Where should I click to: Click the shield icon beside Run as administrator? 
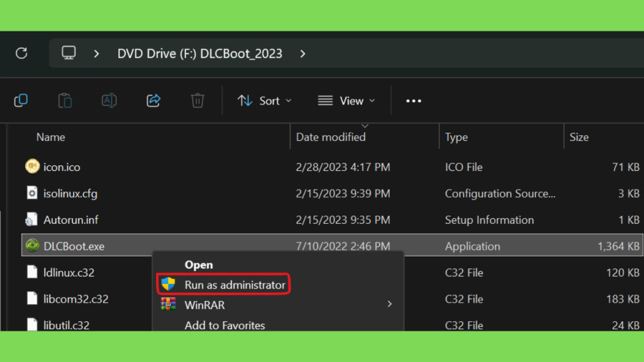169,284
